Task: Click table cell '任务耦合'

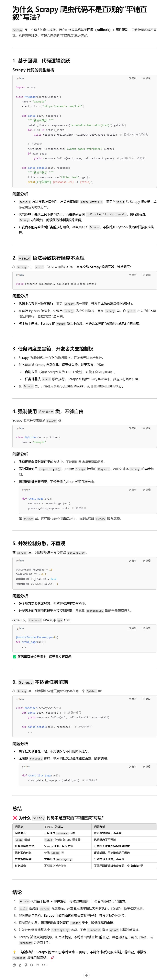Action: [20, 866]
